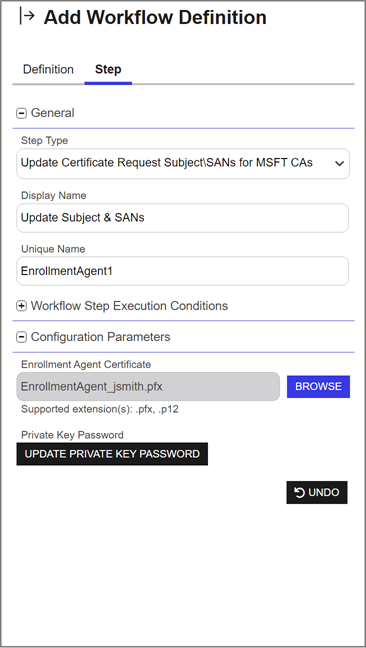Image resolution: width=366 pixels, height=648 pixels.
Task: Collapse the General section minus icon
Action: pyautogui.click(x=21, y=113)
